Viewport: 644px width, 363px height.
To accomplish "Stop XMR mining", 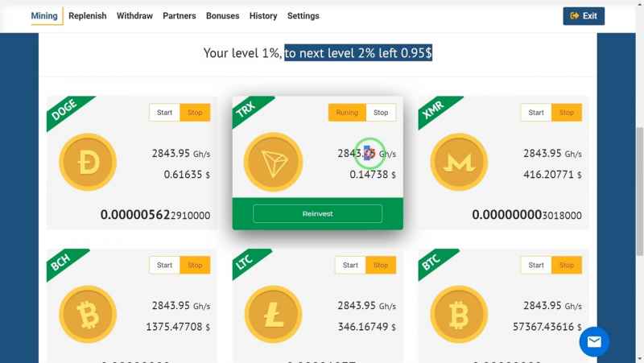I will pos(567,113).
